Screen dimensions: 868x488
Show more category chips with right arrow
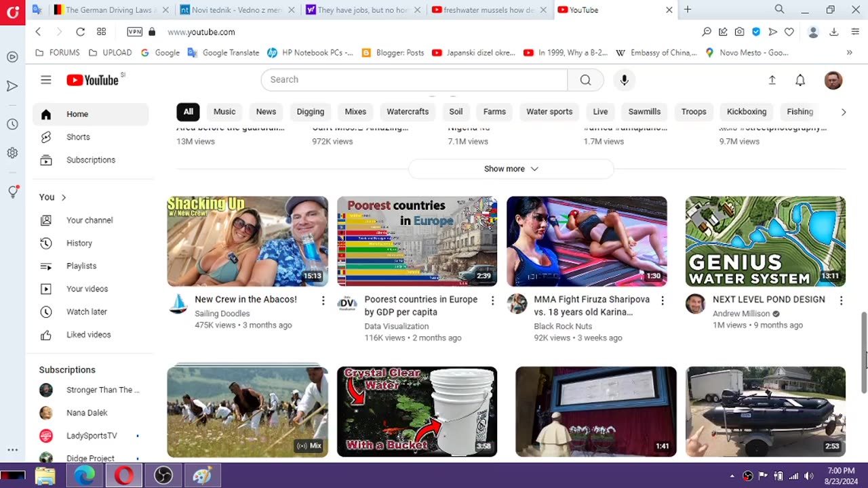[843, 112]
